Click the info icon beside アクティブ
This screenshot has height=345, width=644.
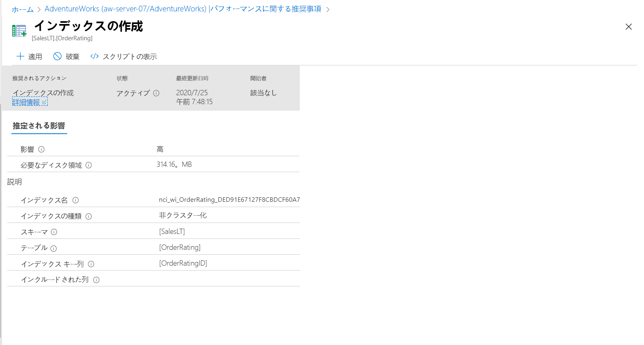(x=156, y=93)
